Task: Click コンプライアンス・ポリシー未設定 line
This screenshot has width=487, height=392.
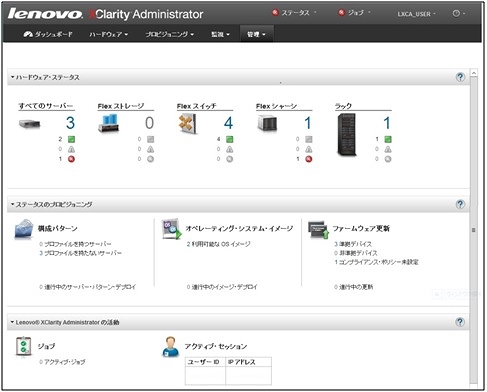Action: 376,262
